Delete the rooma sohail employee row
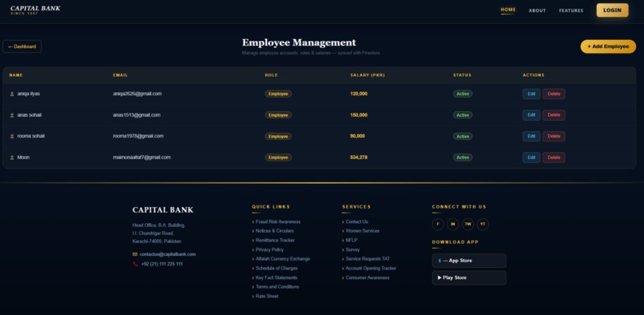 [x=554, y=136]
